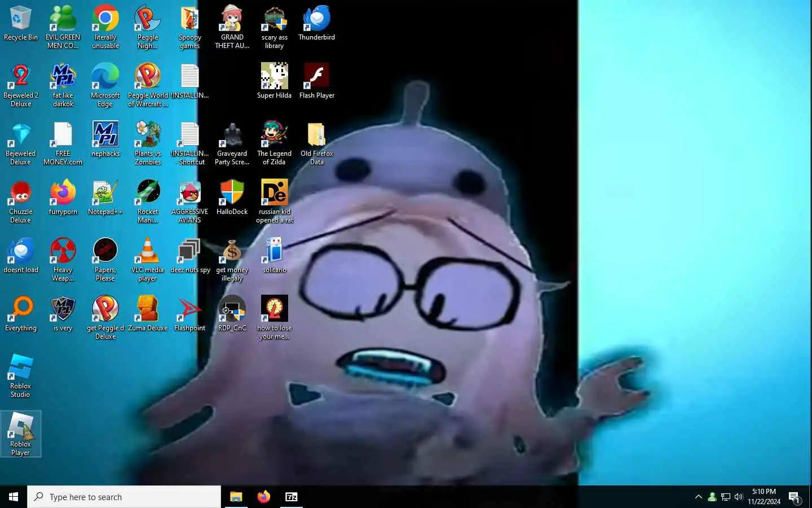Open File Explorer from the taskbar
This screenshot has height=508, width=812.
coord(236,497)
